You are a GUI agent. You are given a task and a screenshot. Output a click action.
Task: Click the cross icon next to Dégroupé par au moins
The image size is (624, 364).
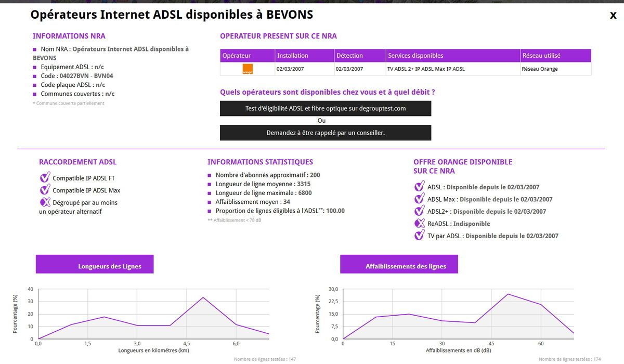click(45, 202)
